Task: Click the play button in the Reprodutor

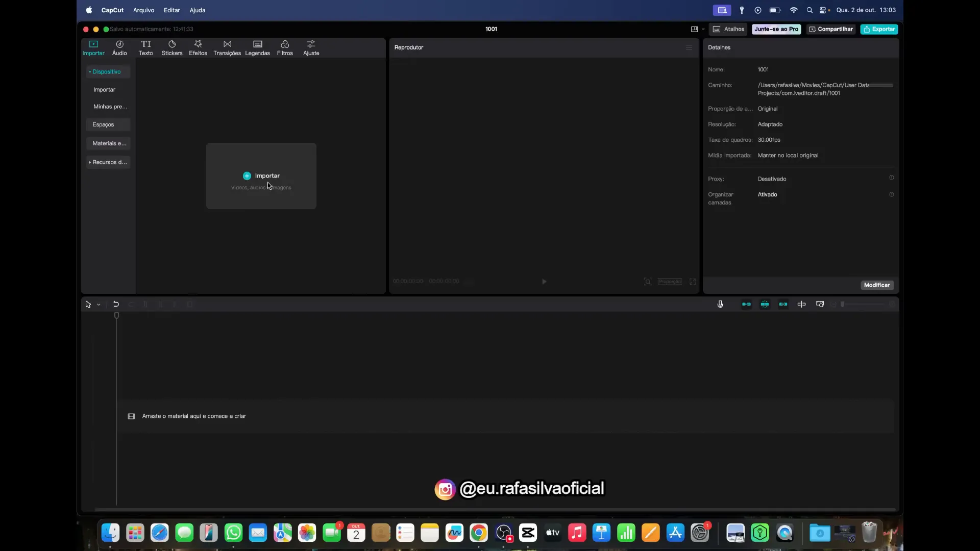Action: point(544,282)
